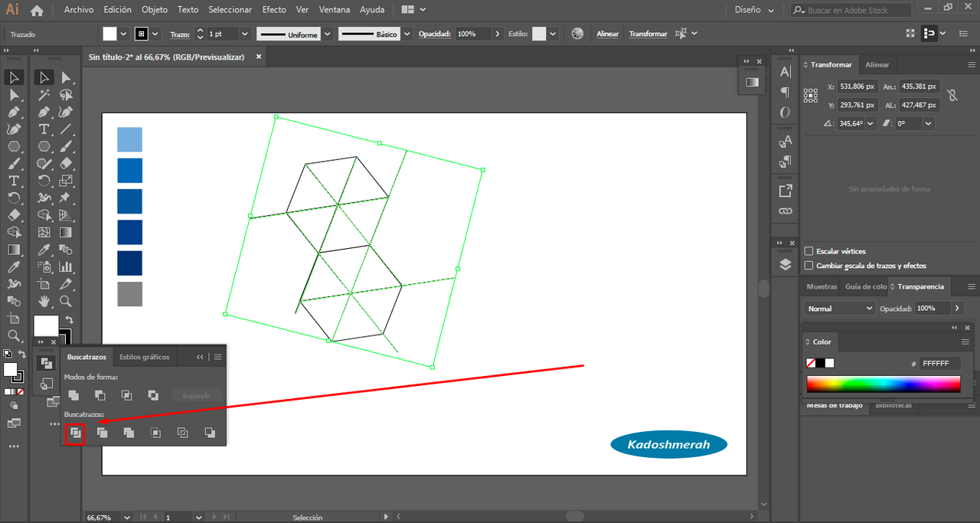Click the Exclude shape mode icon
This screenshot has width=980, height=523.
[153, 395]
